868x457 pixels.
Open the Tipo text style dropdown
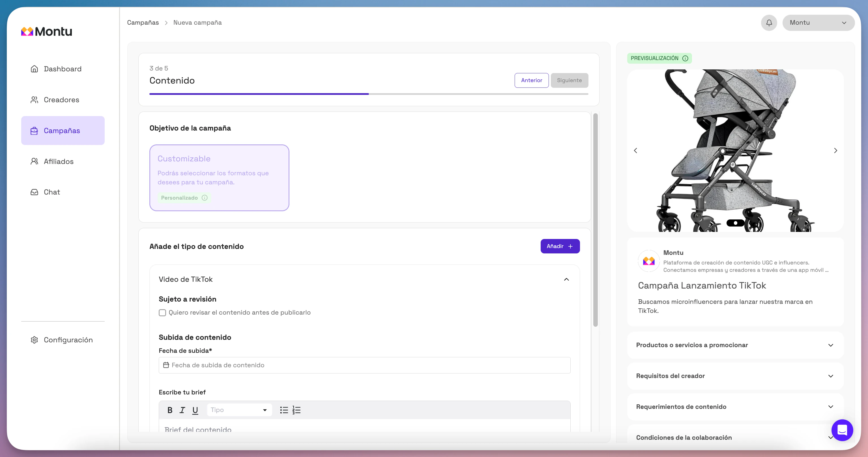pos(239,410)
